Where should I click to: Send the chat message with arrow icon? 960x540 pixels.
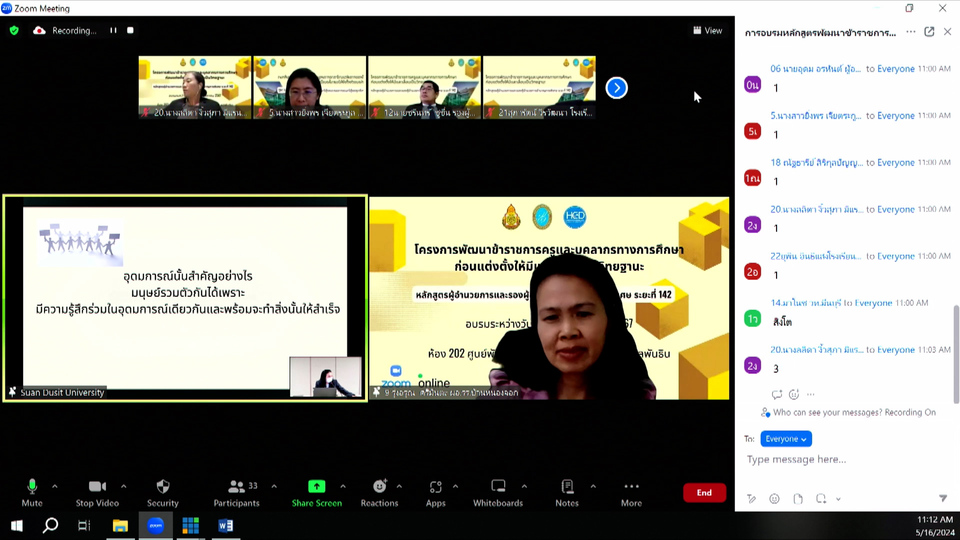[x=942, y=498]
